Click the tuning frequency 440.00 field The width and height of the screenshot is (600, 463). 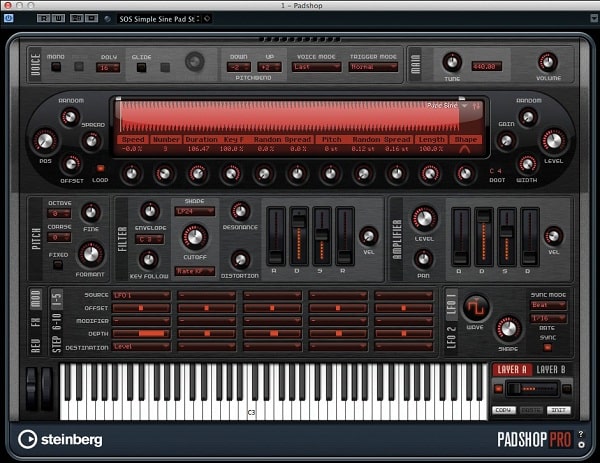(x=486, y=66)
